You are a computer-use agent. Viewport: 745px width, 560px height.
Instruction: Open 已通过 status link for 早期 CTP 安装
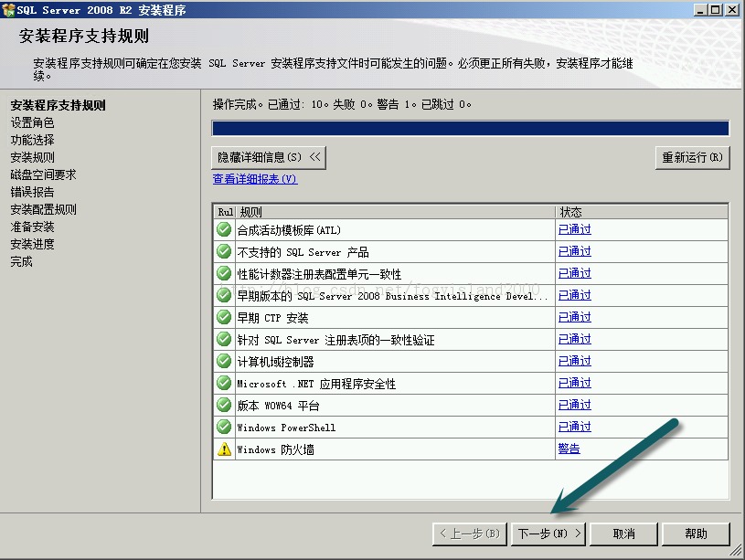pyautogui.click(x=574, y=317)
